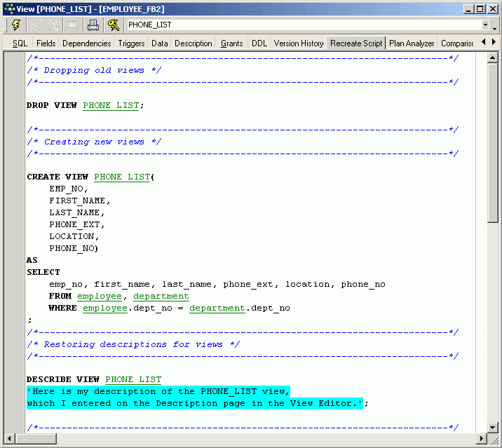Expand the toolbar options arrow at far right
This screenshot has height=448, width=502.
(x=495, y=28)
